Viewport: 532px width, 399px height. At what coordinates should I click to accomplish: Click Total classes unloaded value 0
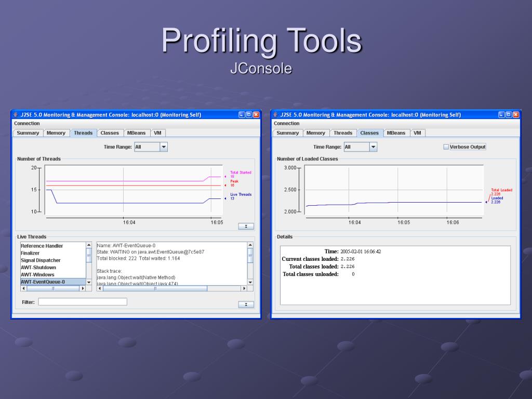pos(353,274)
